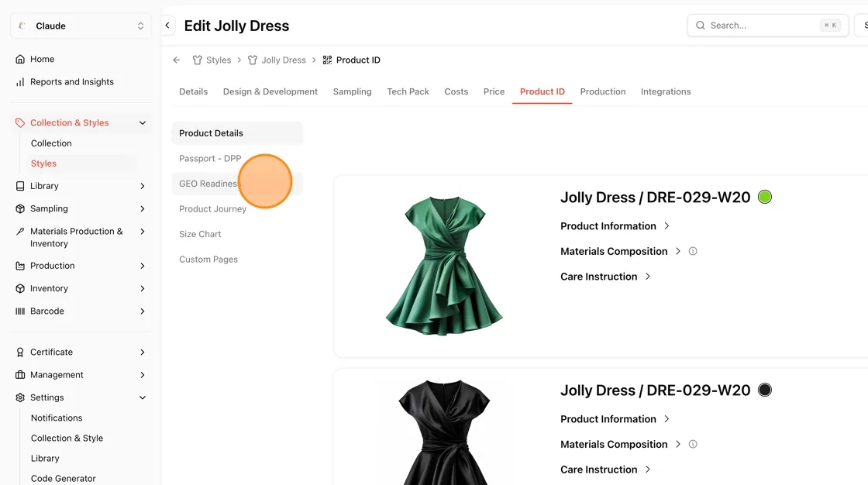
Task: Switch to Design & Development tab
Action: [x=270, y=92]
